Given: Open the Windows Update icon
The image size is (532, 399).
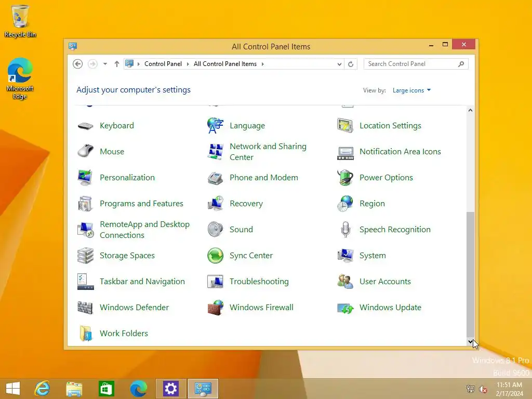Looking at the screenshot, I should [x=345, y=308].
